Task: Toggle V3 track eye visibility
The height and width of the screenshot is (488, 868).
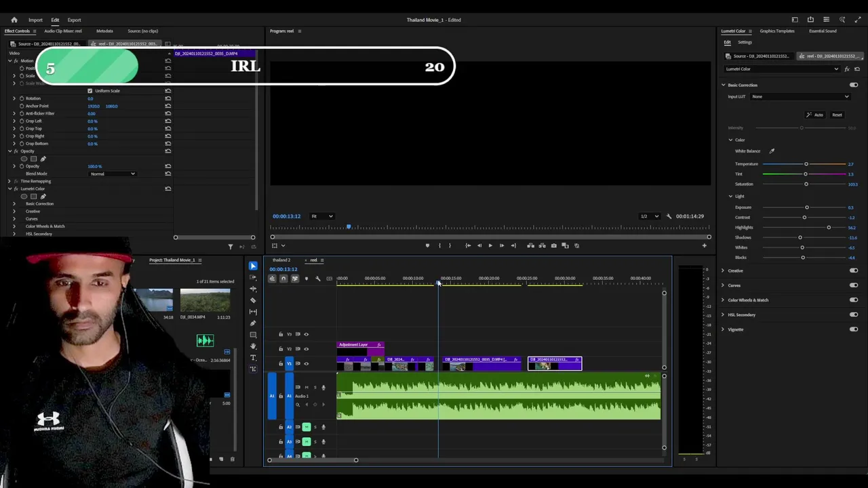Action: 306,334
